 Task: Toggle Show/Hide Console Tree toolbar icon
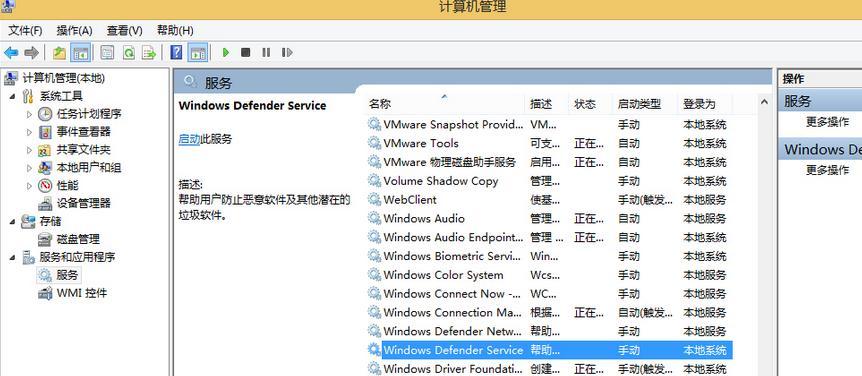click(x=81, y=53)
